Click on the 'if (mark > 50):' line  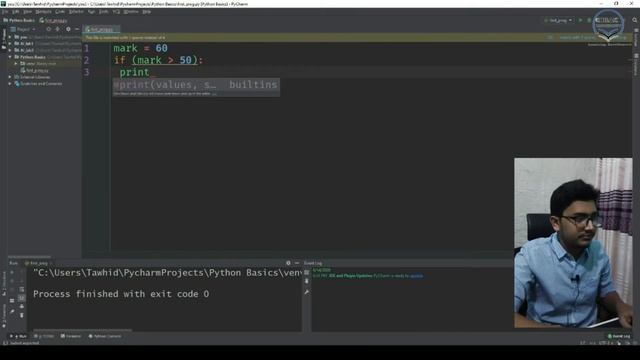(158, 60)
